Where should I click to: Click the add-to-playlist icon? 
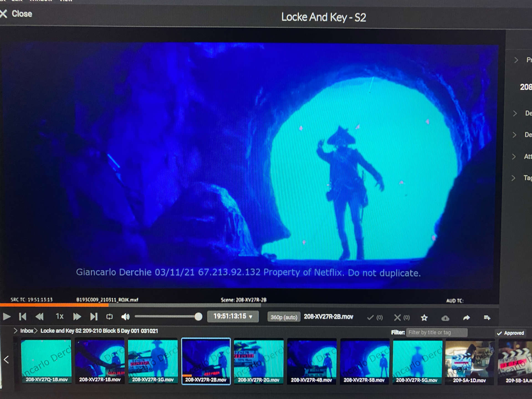487,318
